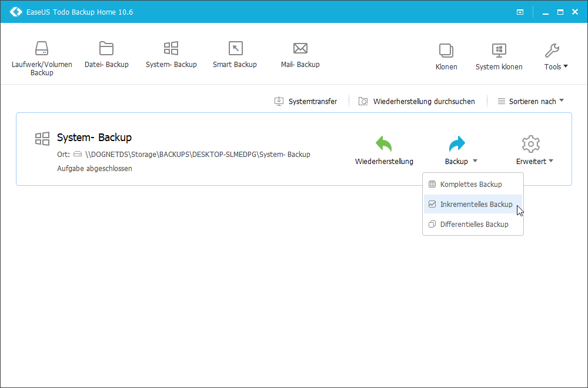Click the Mail- Backup label
This screenshot has height=388, width=588.
pos(300,65)
